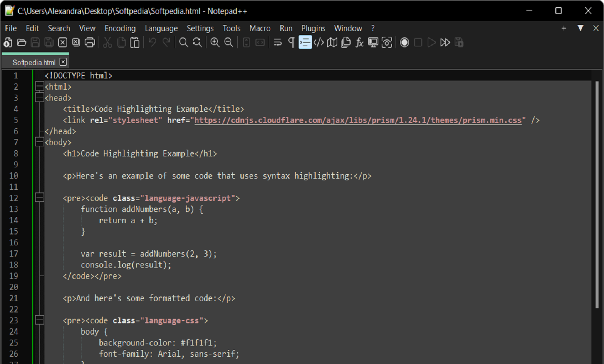Collapse the head fold marker on line 3

coord(39,98)
